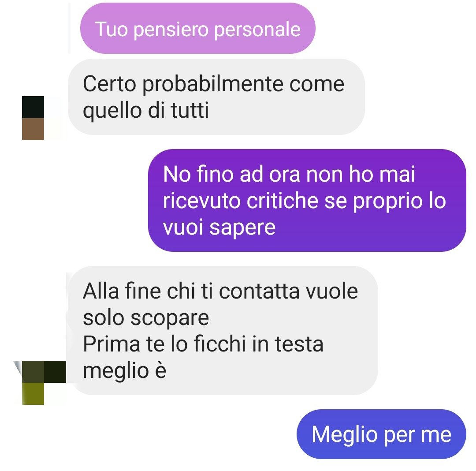Screen dimensions: 476x471
Task: Tap the text "meglio è" in the last gray bubble
Action: (x=124, y=371)
